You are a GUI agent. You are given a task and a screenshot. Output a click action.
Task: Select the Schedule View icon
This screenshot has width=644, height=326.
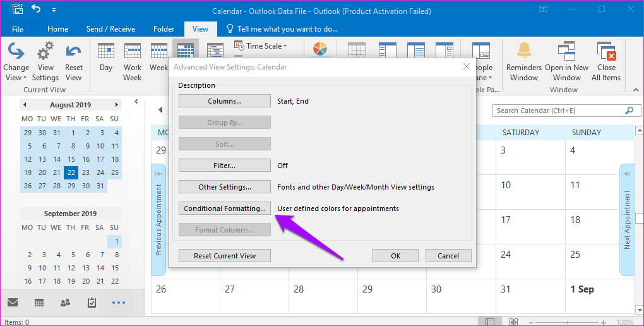[x=215, y=50]
